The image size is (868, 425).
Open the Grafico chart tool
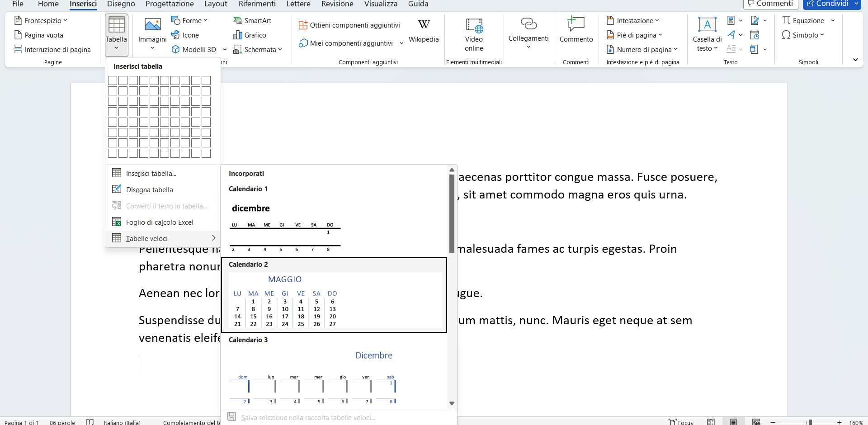tap(250, 35)
